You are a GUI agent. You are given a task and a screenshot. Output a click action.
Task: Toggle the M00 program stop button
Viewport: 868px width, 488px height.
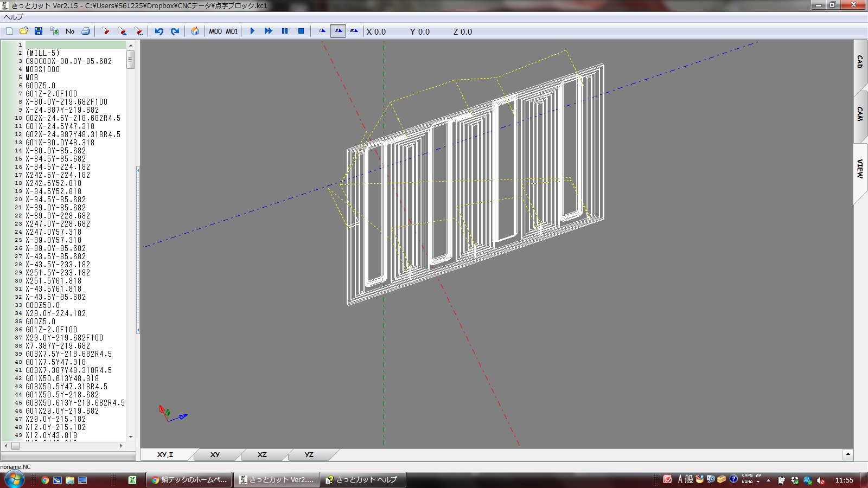tap(215, 31)
